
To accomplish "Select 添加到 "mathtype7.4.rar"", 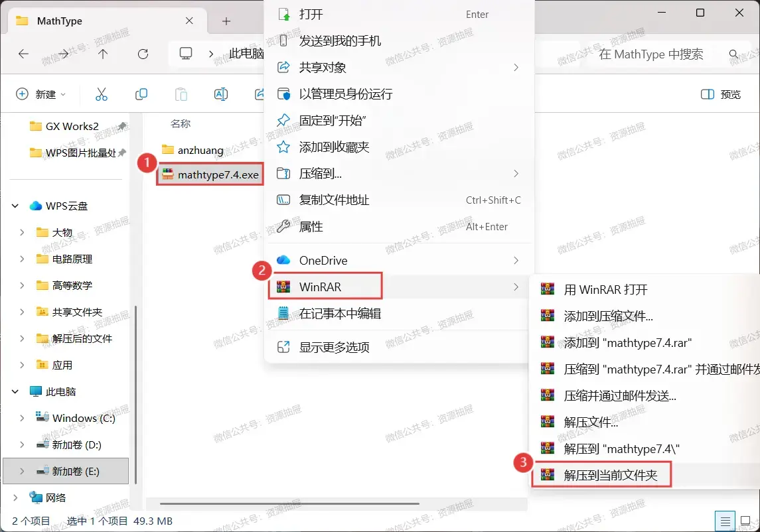I will click(x=646, y=342).
